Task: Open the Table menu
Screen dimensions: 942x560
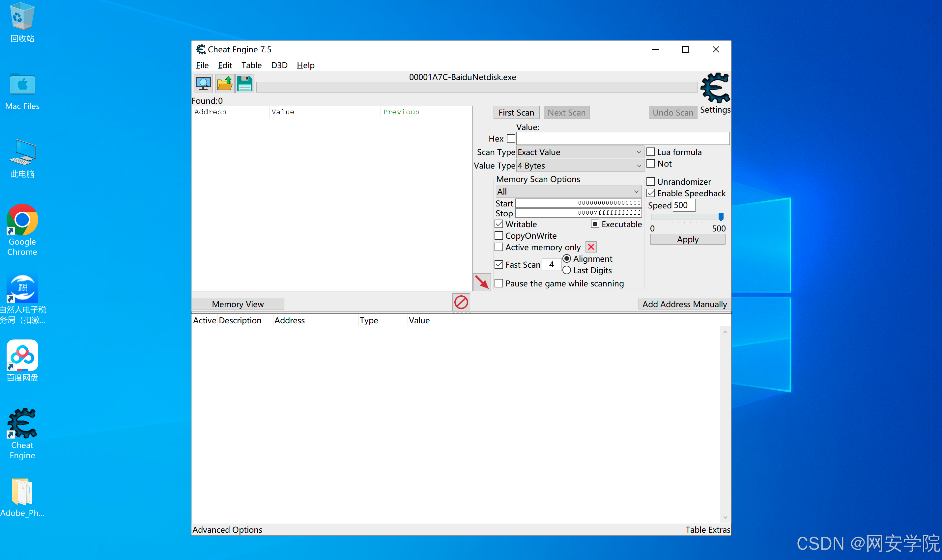Action: point(251,65)
